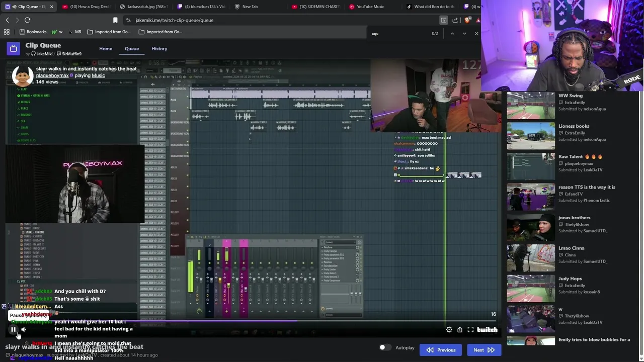Click the Music category link
The height and width of the screenshot is (362, 644).
click(x=98, y=75)
